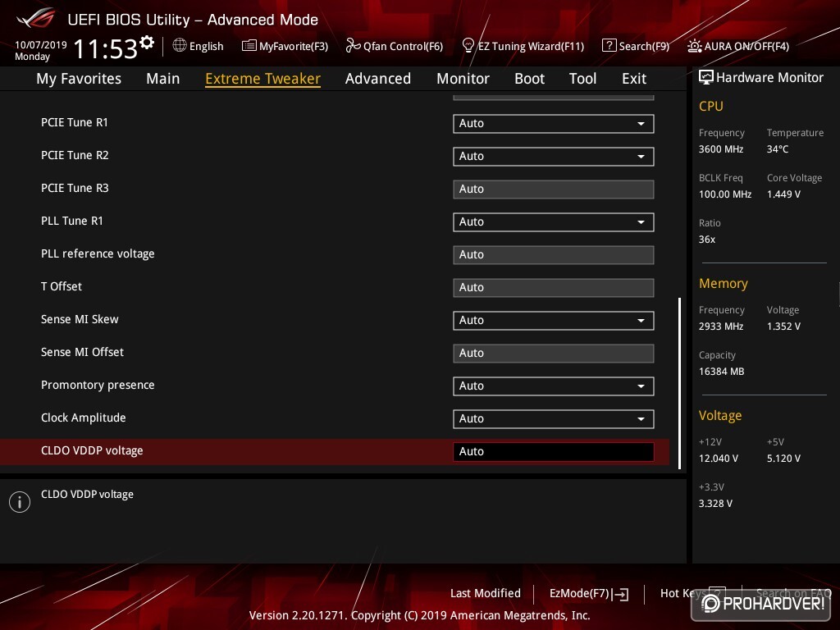
Task: Select the PCIE Tune R1 label
Action: click(75, 122)
